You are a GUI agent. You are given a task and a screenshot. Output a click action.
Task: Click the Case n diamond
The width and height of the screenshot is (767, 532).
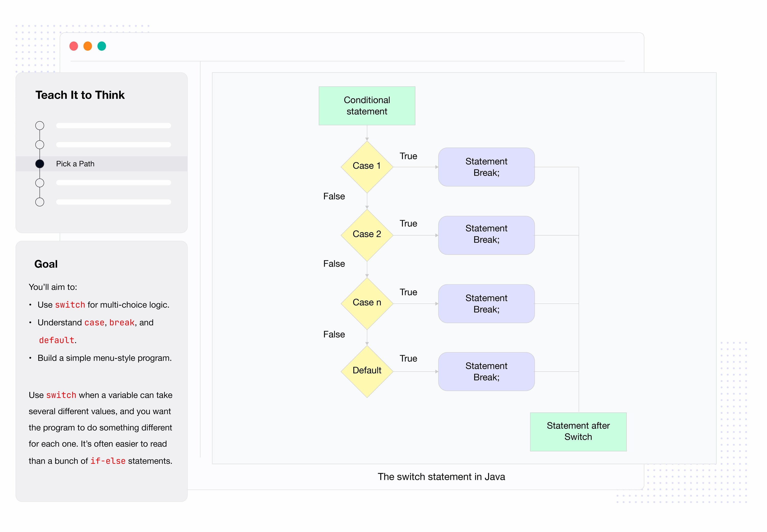point(367,303)
